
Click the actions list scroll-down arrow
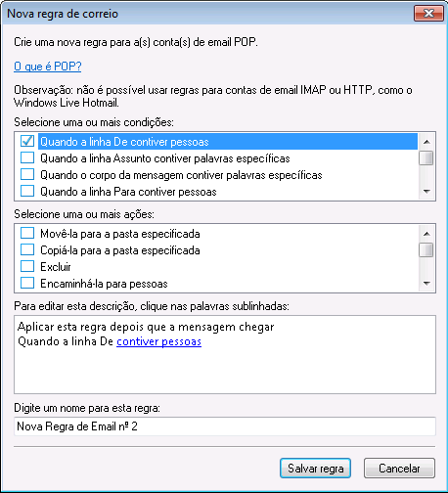tap(426, 284)
